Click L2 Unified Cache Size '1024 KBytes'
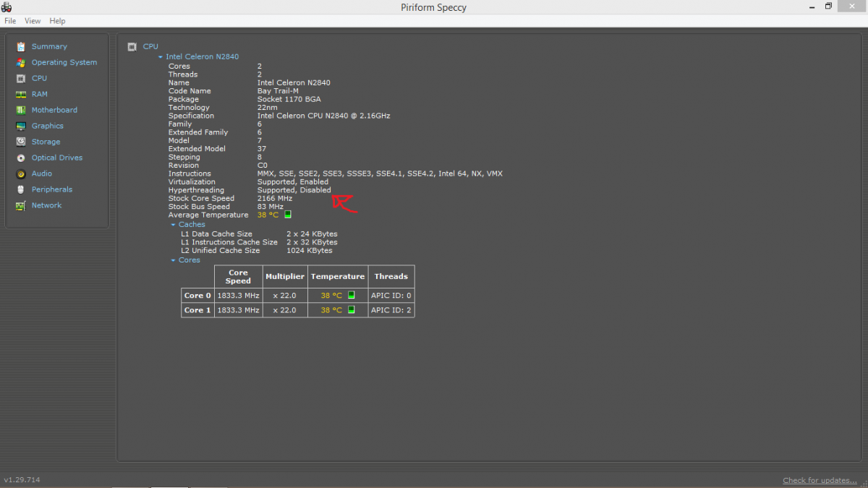The image size is (868, 488). (x=310, y=251)
